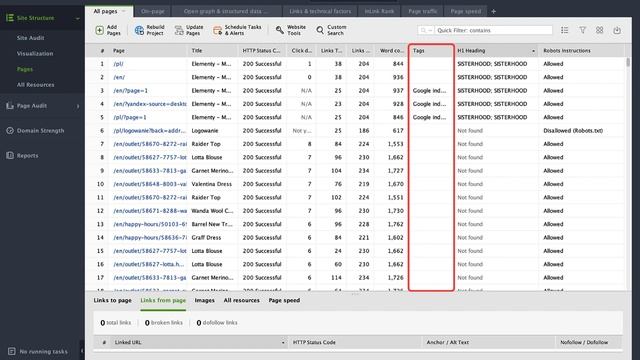The height and width of the screenshot is (360, 640).
Task: Open the H1 Heading column sort arrow
Action: coord(533,51)
